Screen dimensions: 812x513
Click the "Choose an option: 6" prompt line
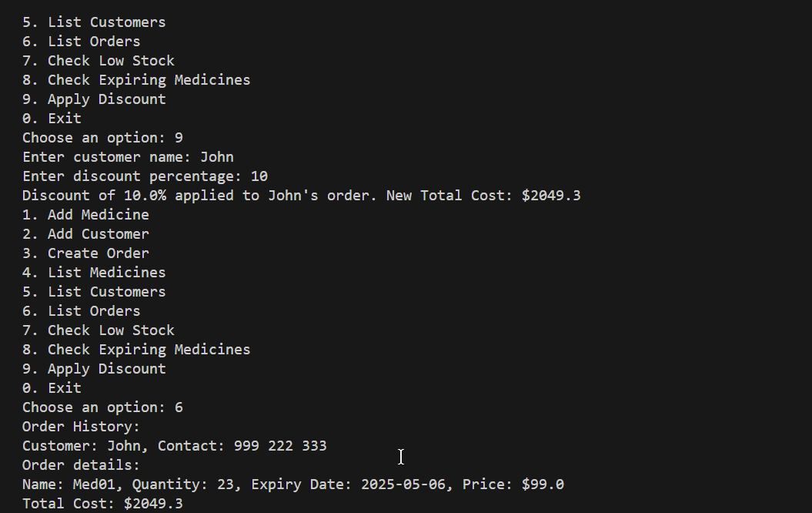point(102,407)
